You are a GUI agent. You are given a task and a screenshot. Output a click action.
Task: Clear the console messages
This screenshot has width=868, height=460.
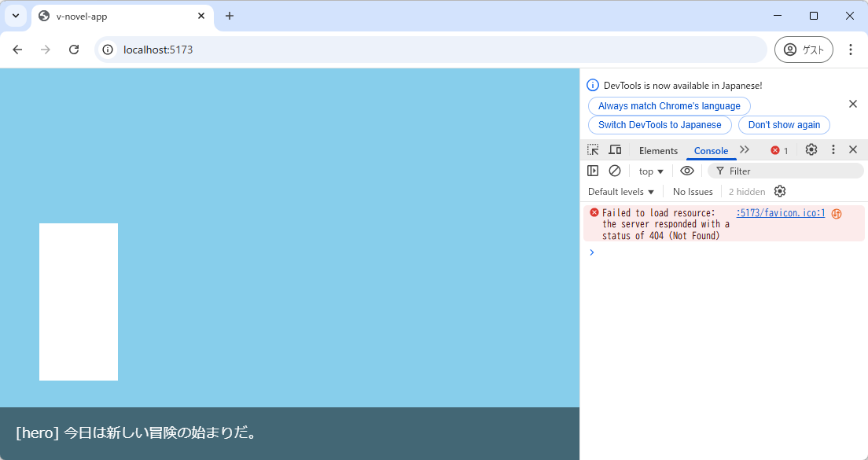(x=614, y=171)
